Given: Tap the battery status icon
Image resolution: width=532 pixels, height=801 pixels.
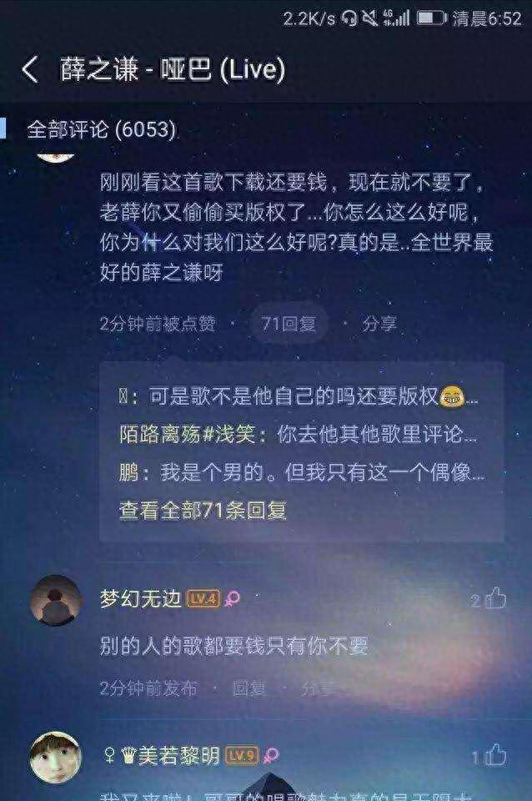Looking at the screenshot, I should click(432, 18).
